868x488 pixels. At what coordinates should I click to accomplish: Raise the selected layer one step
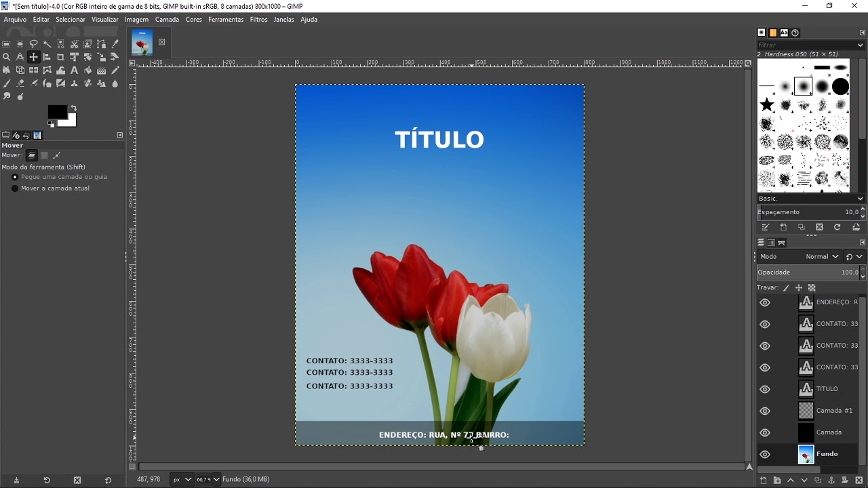click(x=791, y=481)
